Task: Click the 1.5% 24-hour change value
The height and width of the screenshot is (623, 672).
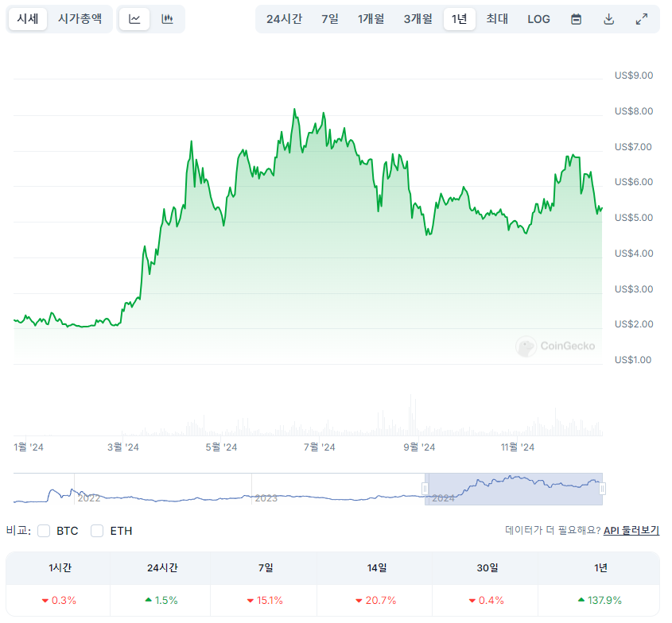Action: (x=161, y=601)
